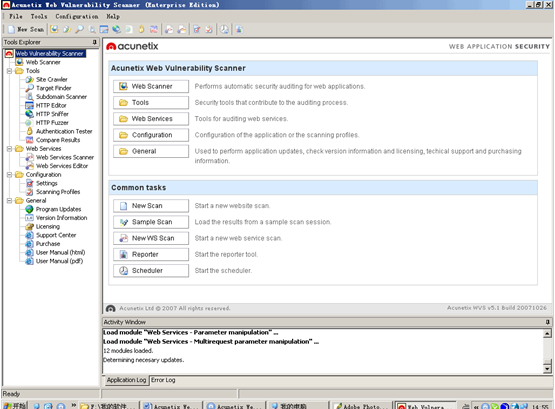Image resolution: width=555 pixels, height=409 pixels.
Task: Open Web Services Scanner toolbar icon
Action: [169, 29]
